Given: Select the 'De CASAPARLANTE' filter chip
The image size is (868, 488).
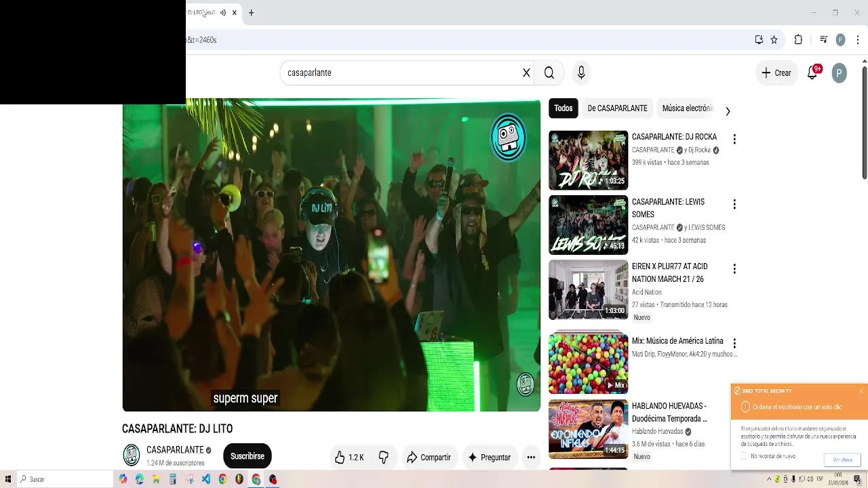Looking at the screenshot, I should click(617, 108).
